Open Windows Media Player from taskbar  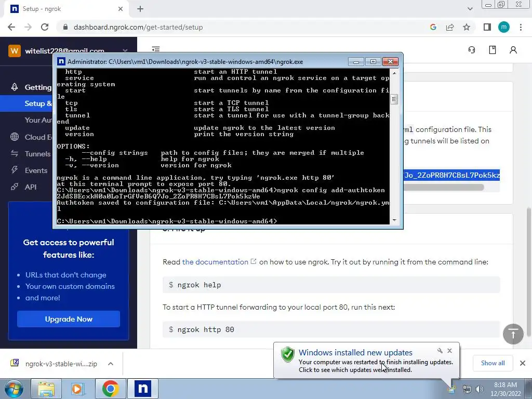[78, 389]
